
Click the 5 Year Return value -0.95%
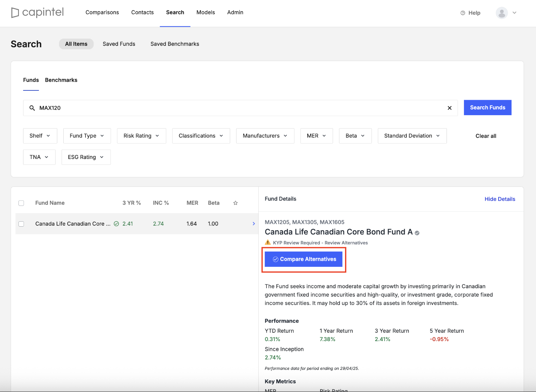439,339
